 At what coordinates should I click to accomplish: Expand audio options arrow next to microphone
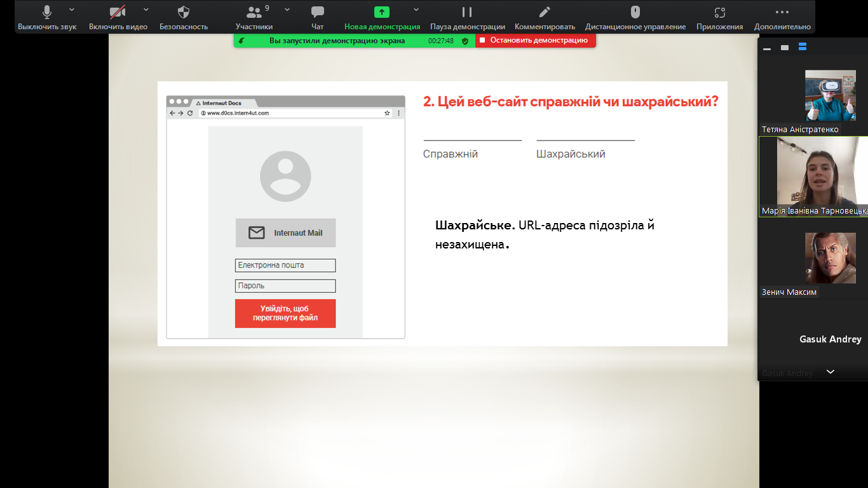click(71, 10)
